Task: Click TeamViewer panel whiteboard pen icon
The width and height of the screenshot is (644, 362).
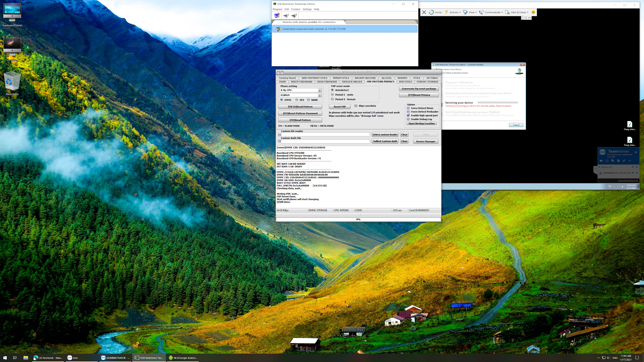Action: tap(624, 161)
